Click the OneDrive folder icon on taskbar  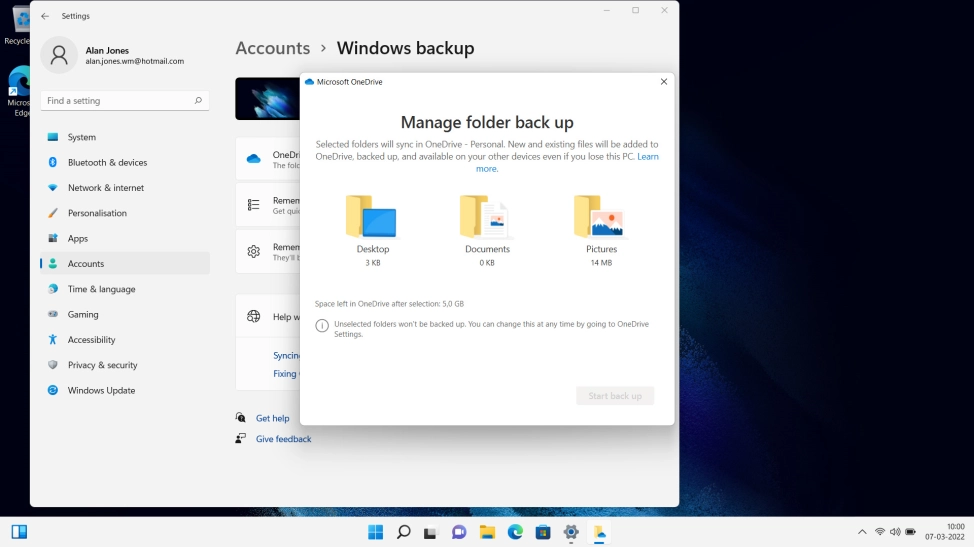[x=599, y=532]
